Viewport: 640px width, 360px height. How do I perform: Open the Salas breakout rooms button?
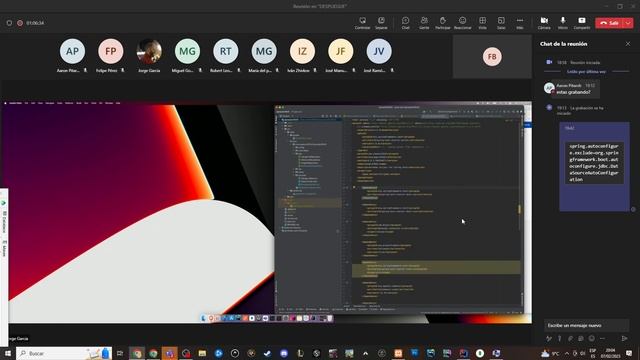point(501,23)
